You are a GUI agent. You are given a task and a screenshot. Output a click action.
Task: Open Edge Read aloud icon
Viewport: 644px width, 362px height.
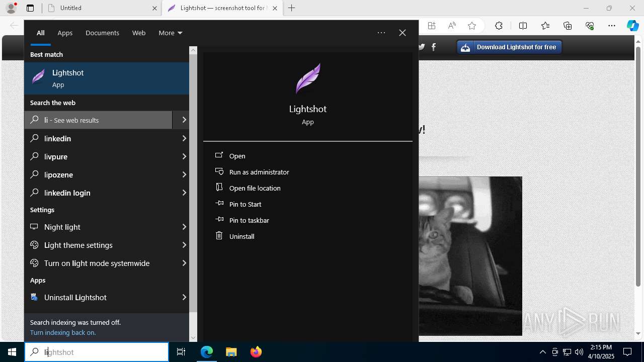(x=452, y=26)
